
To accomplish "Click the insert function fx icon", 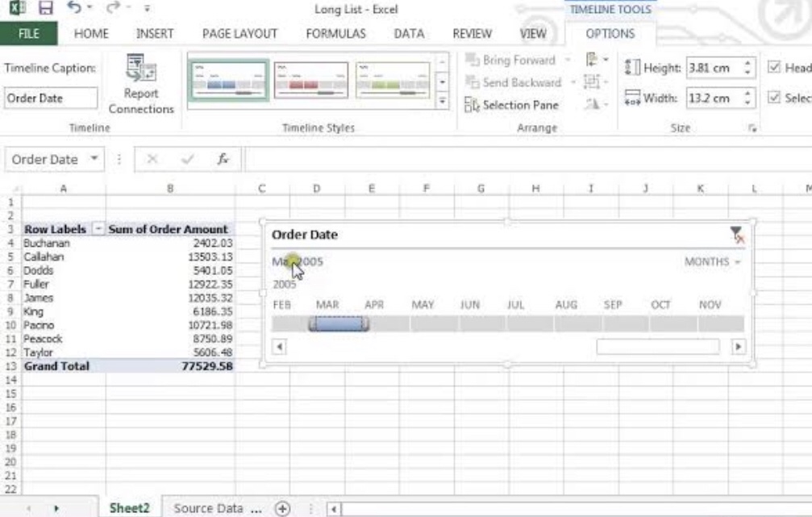I will [x=222, y=160].
